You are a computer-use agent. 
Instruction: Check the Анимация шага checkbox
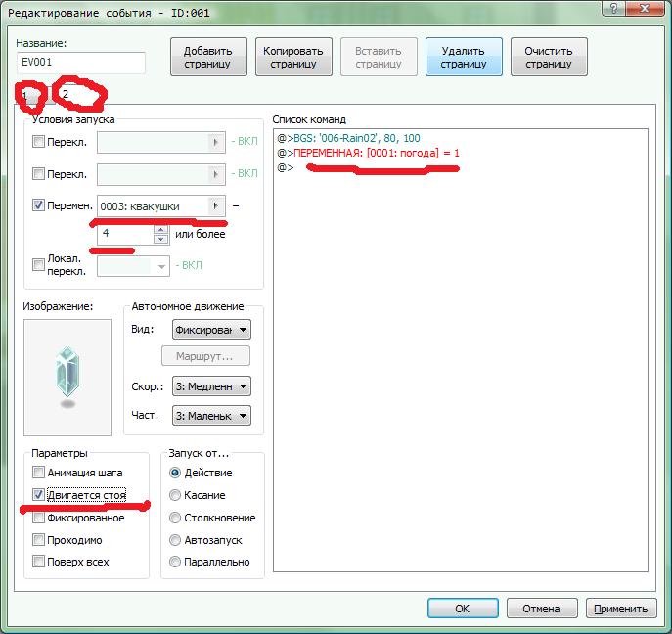[39, 474]
